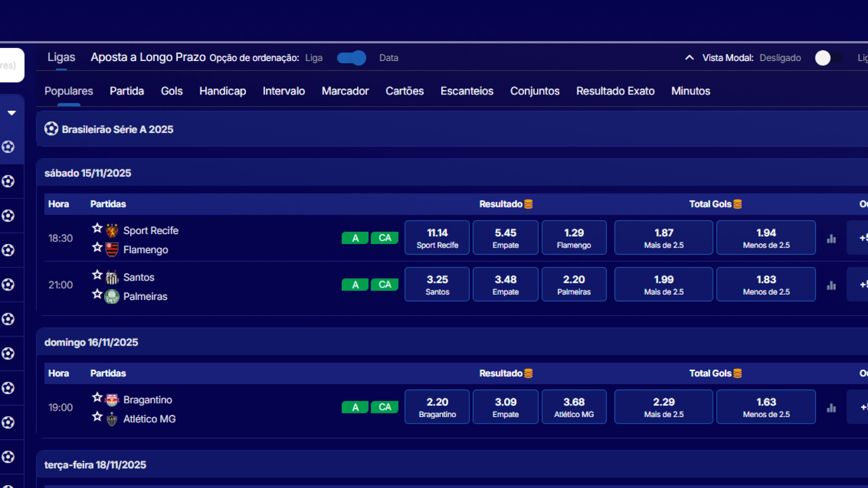This screenshot has width=868, height=488.
Task: Open the dropdown arrow atop the sidebar
Action: pos(12,113)
